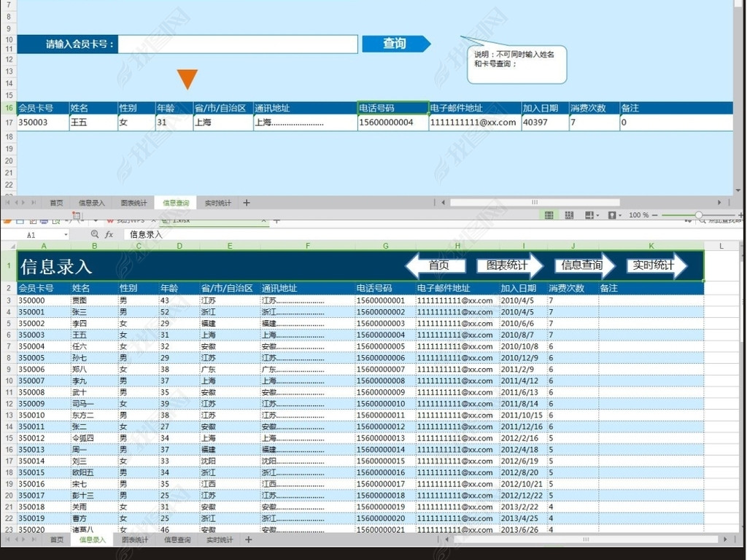747x560 pixels.
Task: Open the 实时统计 tab in the bottom sheet bar
Action: click(x=219, y=540)
